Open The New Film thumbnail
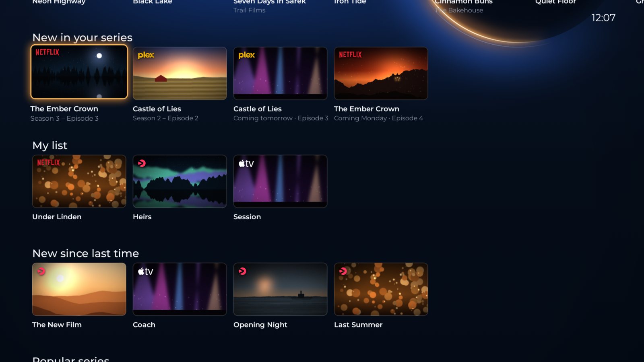 click(x=79, y=289)
